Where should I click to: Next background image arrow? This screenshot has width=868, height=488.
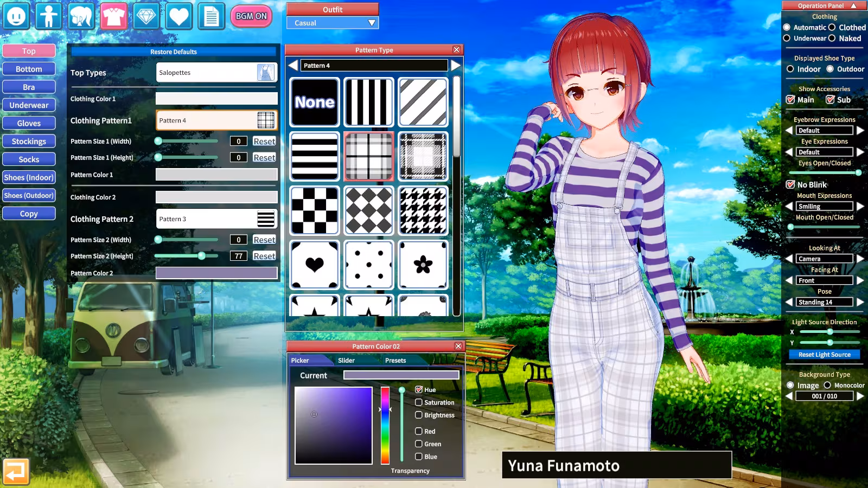860,396
